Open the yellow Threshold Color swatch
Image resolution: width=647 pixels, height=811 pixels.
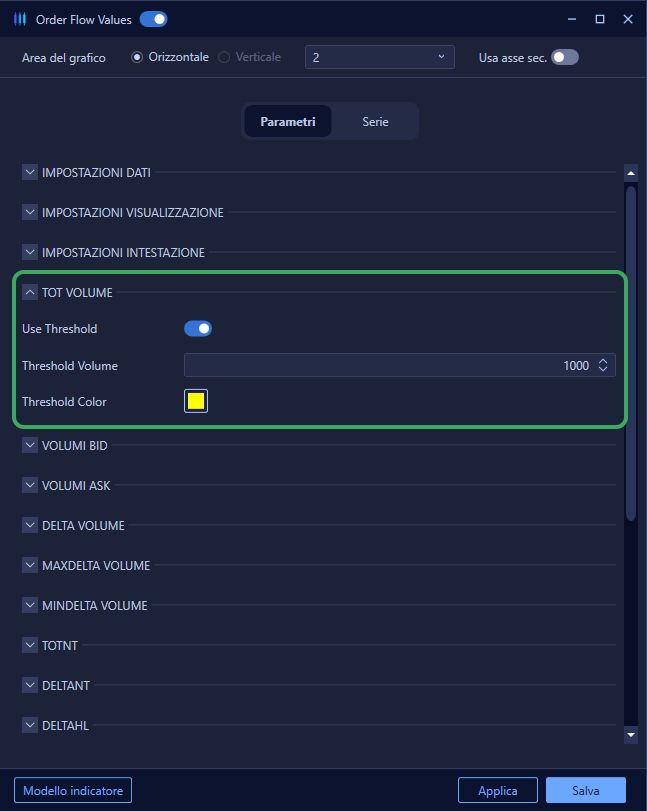(x=196, y=401)
